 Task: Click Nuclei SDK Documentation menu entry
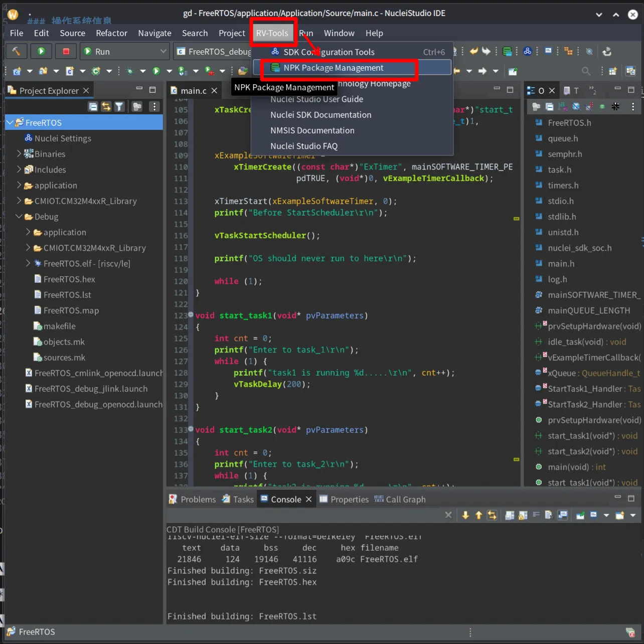pyautogui.click(x=320, y=115)
